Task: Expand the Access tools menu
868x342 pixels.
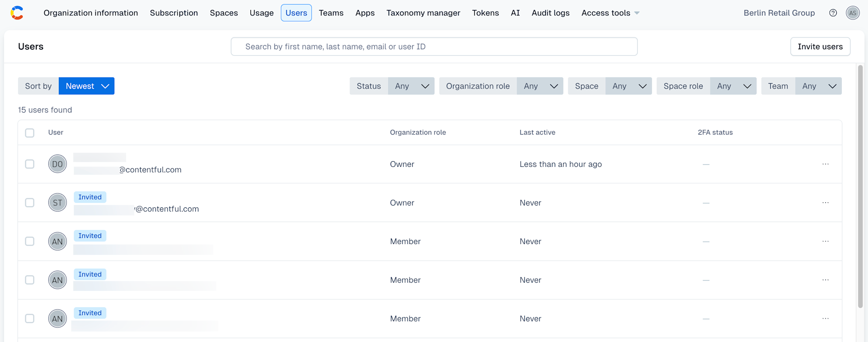Action: (610, 13)
